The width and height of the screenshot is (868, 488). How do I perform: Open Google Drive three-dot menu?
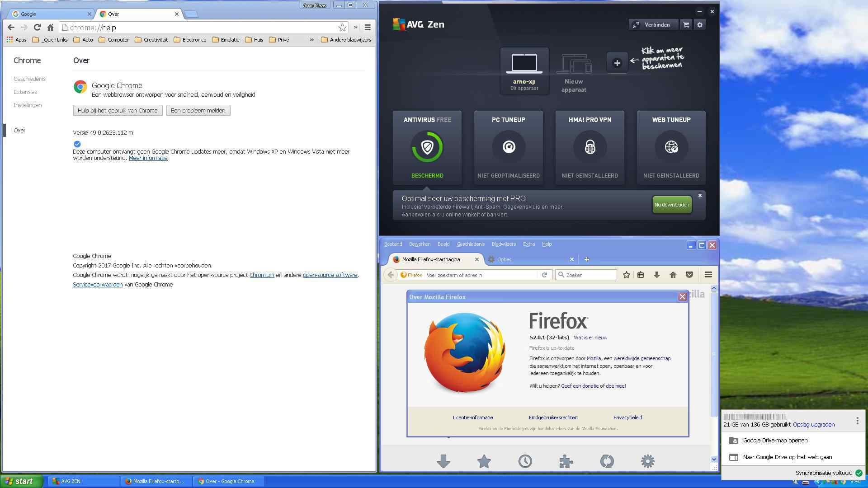[x=857, y=421]
